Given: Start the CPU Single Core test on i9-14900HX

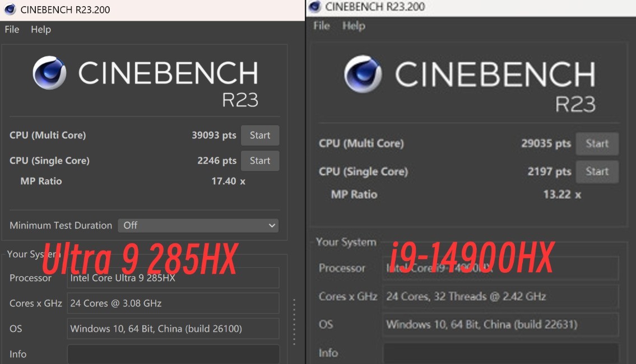Looking at the screenshot, I should pos(597,172).
